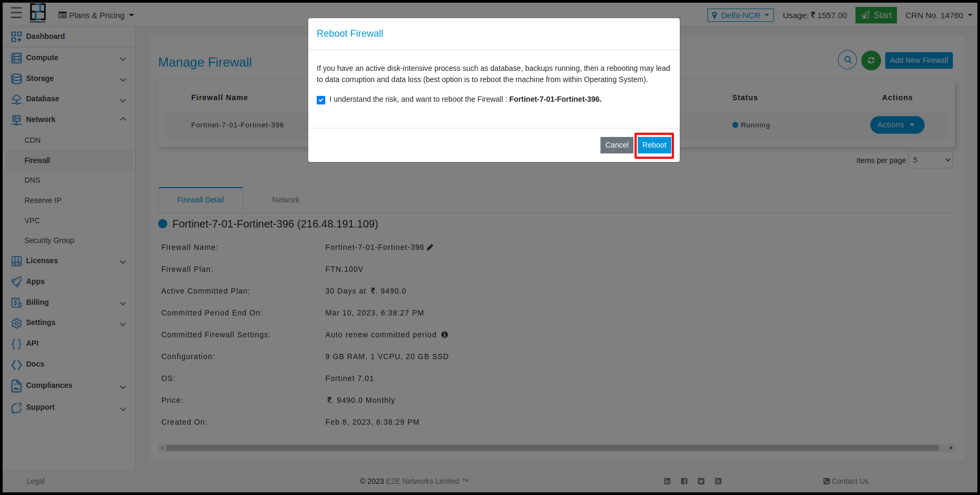Open the LinkedIn footer icon
980x495 pixels.
click(667, 481)
